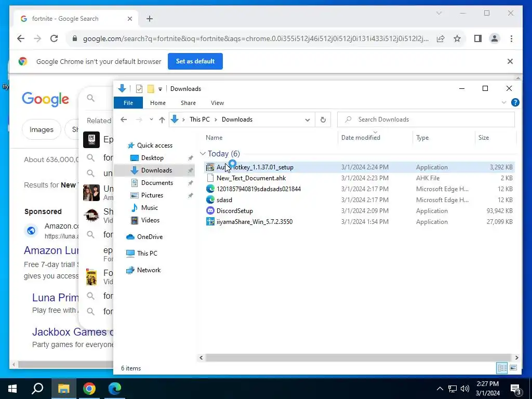Open address bar history dropdown

point(308,120)
